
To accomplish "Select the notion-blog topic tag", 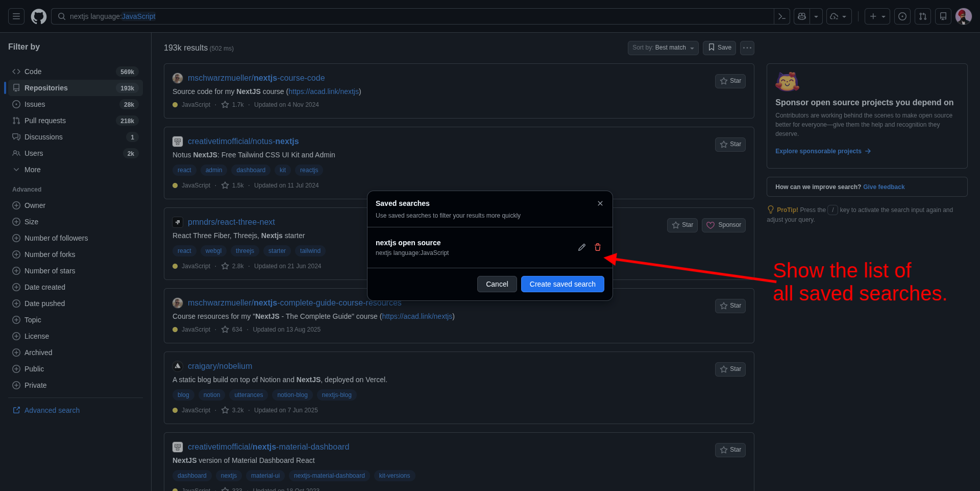I will 292,395.
